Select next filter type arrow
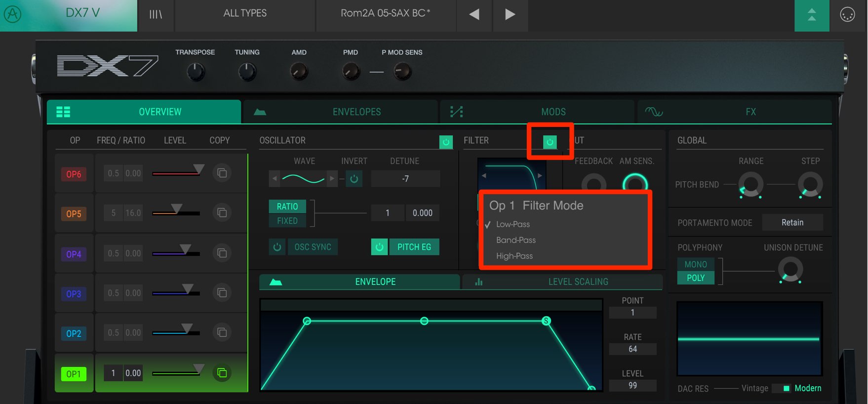 (540, 175)
